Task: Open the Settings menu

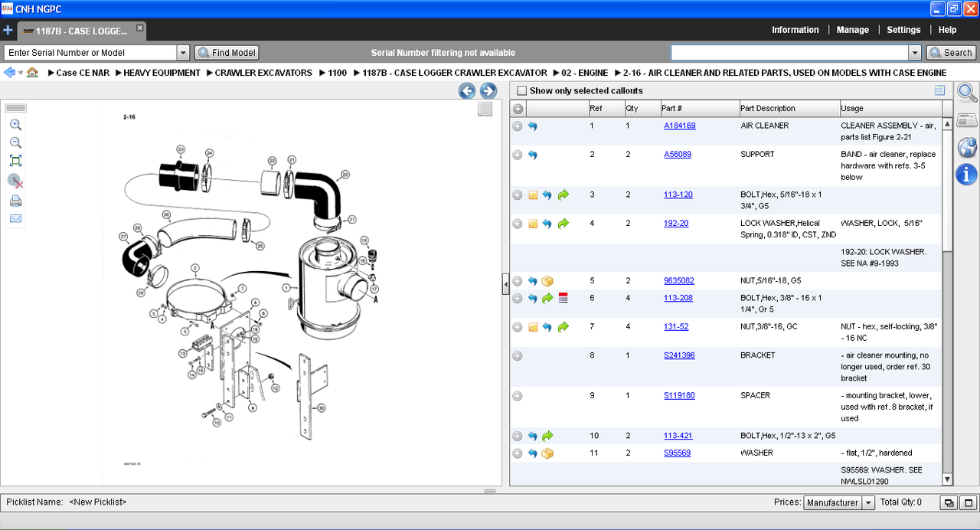Action: pyautogui.click(x=903, y=30)
